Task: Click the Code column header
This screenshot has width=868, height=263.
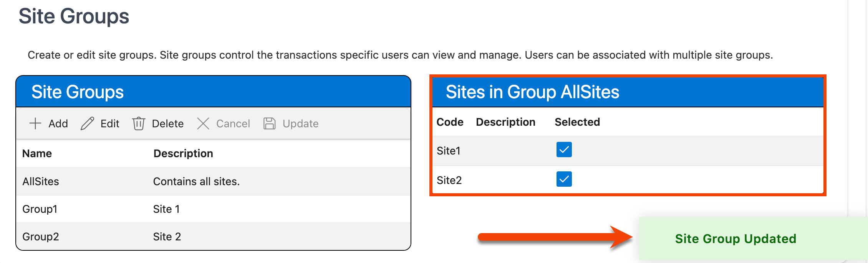Action: tap(450, 122)
